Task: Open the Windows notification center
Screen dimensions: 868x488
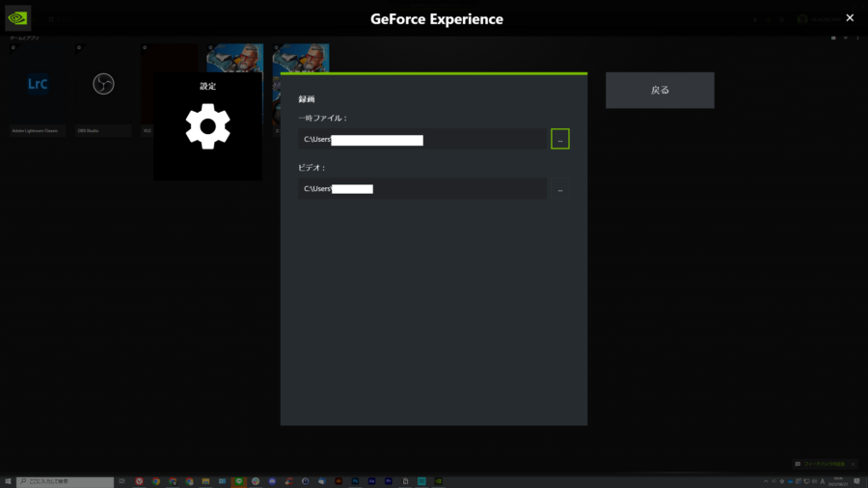Action: [856, 481]
